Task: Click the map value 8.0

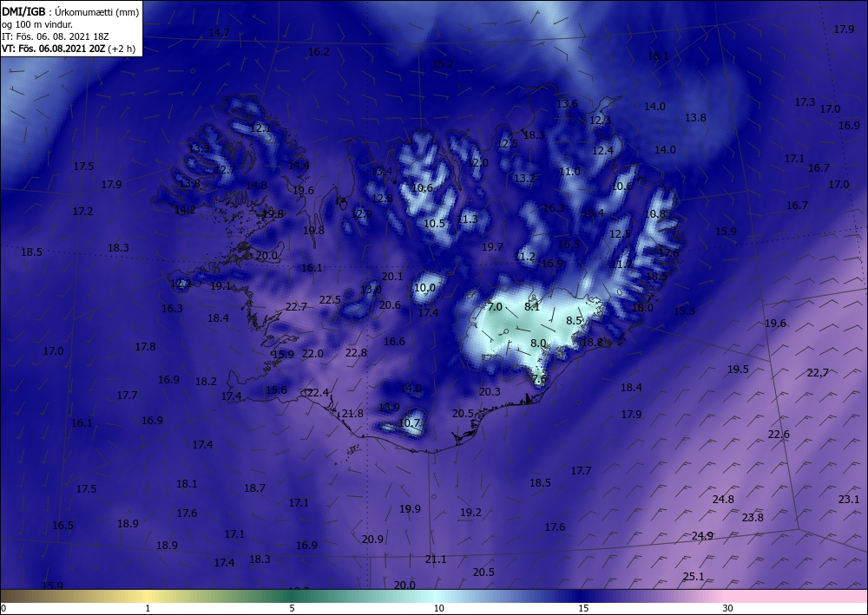Action: [x=539, y=343]
